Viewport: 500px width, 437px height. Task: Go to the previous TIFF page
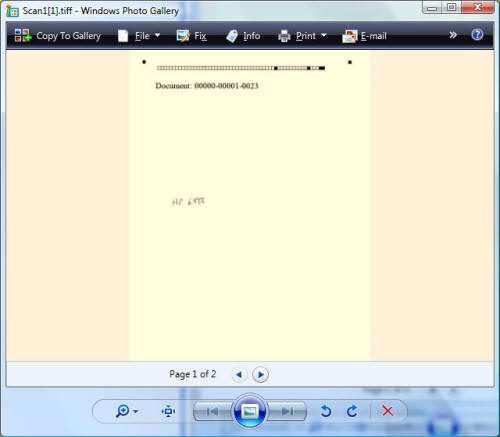coord(239,374)
